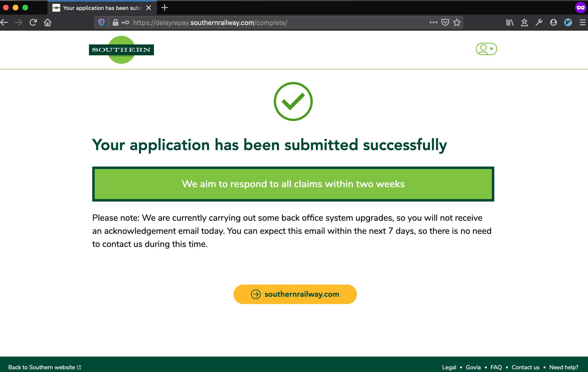Click the Firefox tracking protection shield icon
The image size is (588, 372).
coord(101,23)
